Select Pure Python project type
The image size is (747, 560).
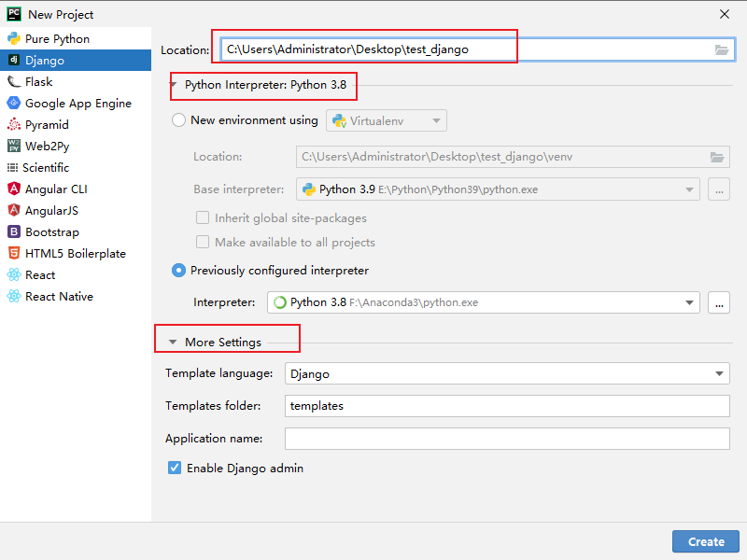tap(76, 38)
